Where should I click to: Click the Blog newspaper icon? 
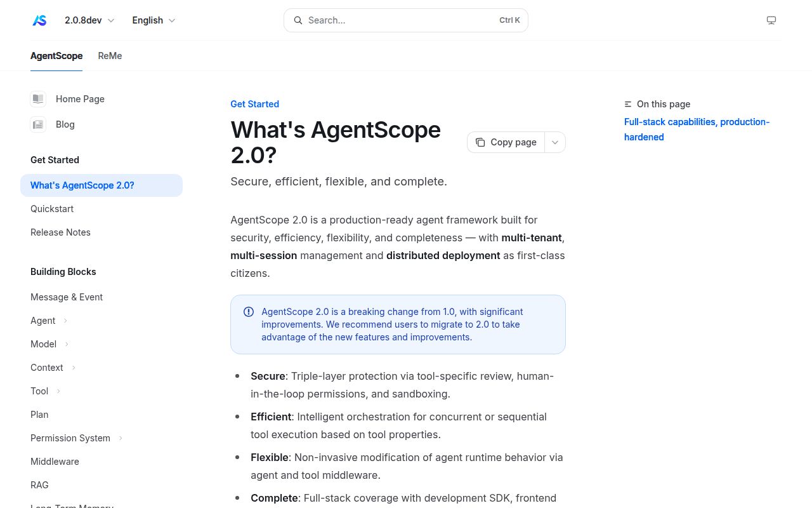tap(38, 124)
